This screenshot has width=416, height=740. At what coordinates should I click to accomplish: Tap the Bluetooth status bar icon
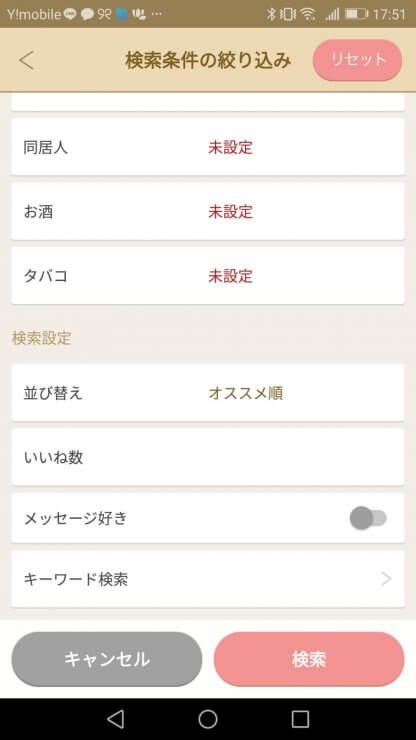271,14
